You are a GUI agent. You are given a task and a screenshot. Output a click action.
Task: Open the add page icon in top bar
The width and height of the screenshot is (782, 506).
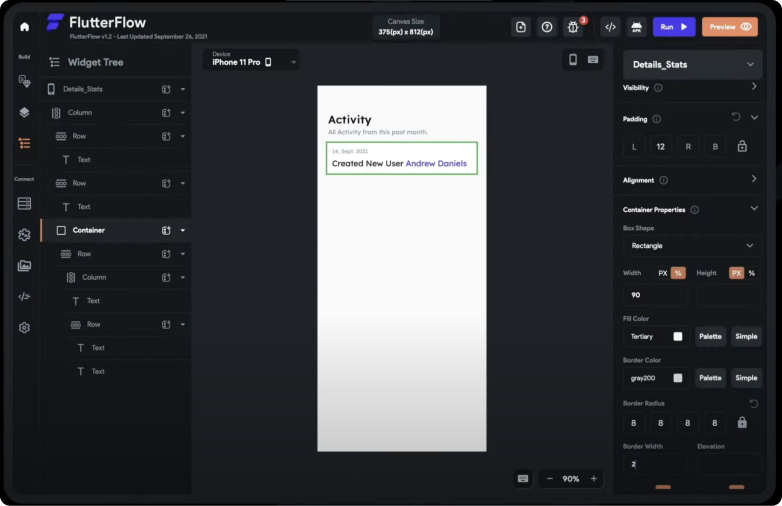[x=521, y=27]
